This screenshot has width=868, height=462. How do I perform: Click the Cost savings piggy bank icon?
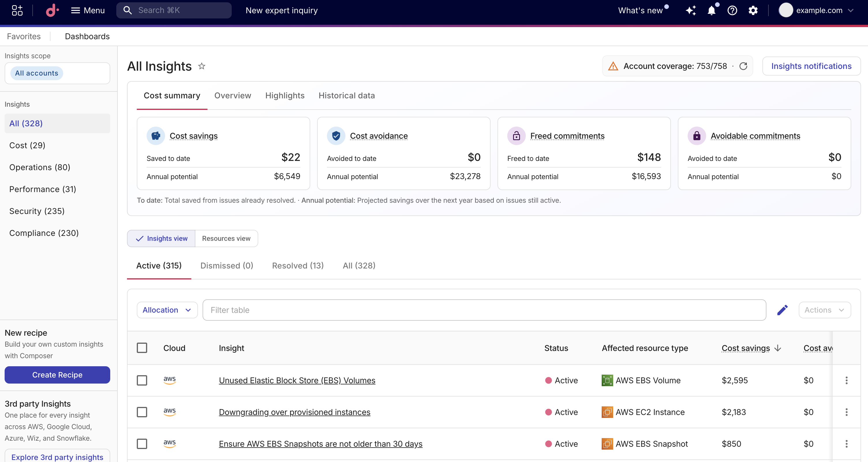156,136
